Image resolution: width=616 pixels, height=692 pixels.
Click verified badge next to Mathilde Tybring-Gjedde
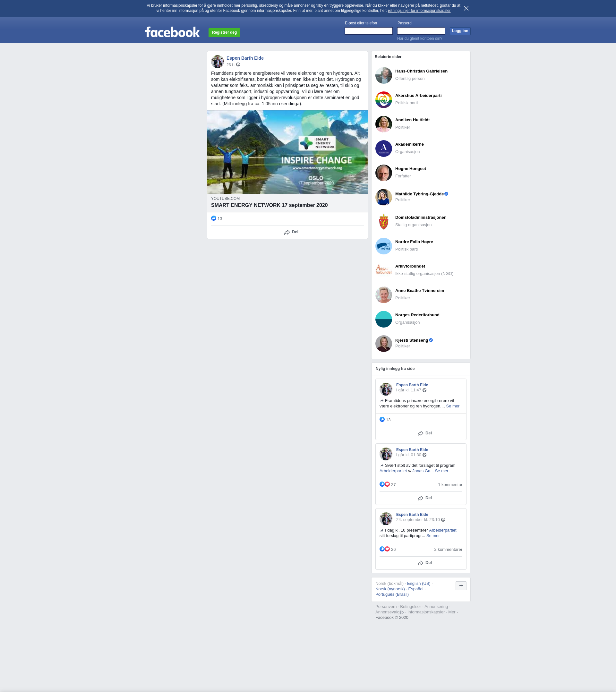point(446,194)
